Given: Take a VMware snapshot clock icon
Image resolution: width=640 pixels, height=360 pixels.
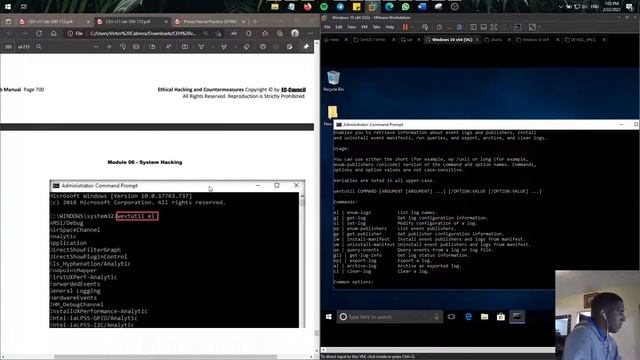Looking at the screenshot, I should pyautogui.click(x=439, y=27).
